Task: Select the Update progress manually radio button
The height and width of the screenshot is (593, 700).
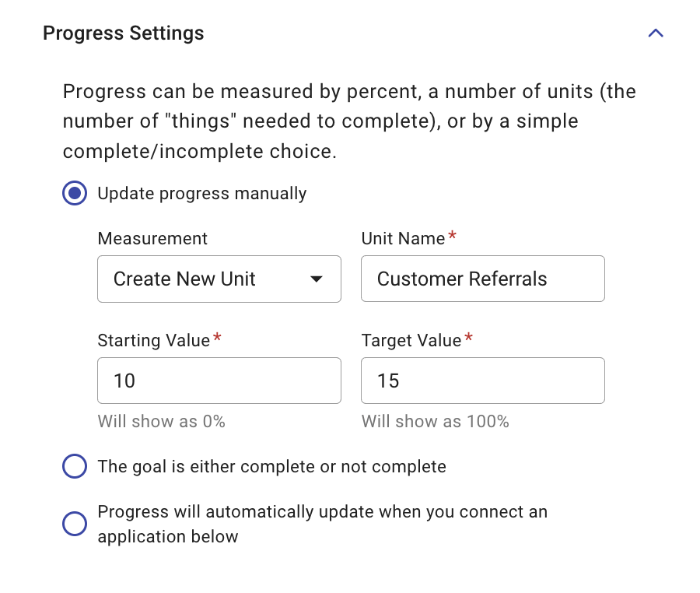Action: 74,193
